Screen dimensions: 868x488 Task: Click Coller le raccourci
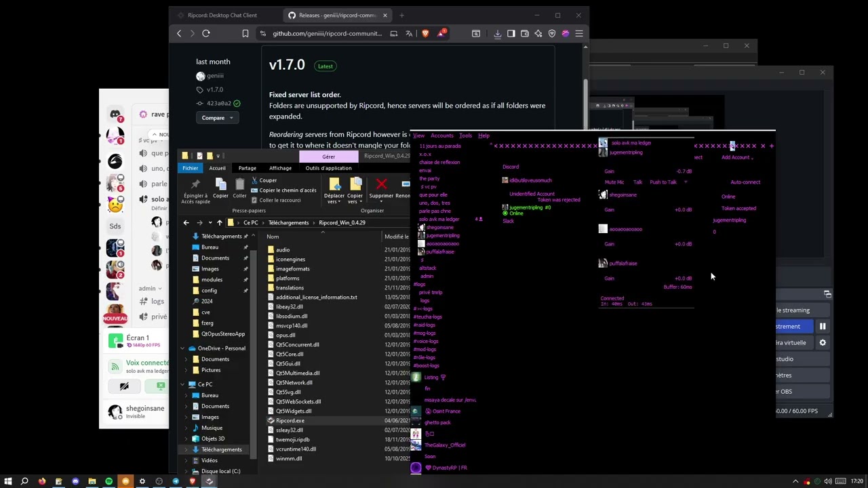pyautogui.click(x=276, y=201)
